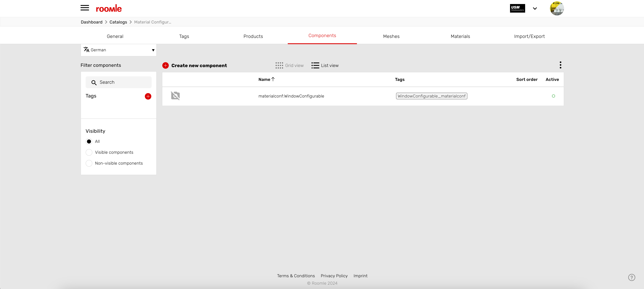Add a tag filter with red plus
Image resolution: width=644 pixels, height=289 pixels.
[x=148, y=96]
